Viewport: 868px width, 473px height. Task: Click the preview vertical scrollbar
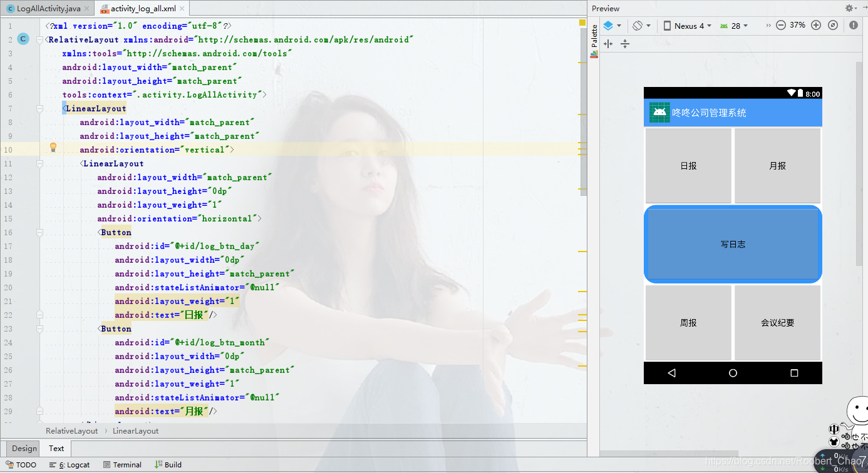click(859, 163)
